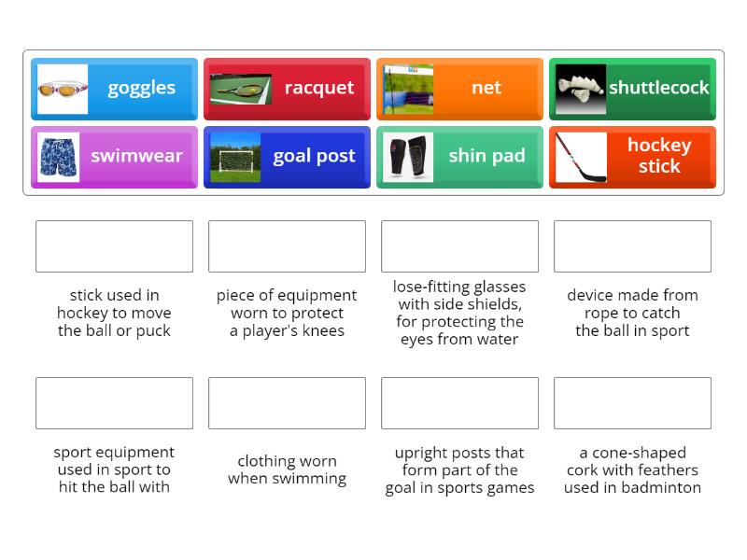
Task: Click the hockey stick picture
Action: point(581,157)
